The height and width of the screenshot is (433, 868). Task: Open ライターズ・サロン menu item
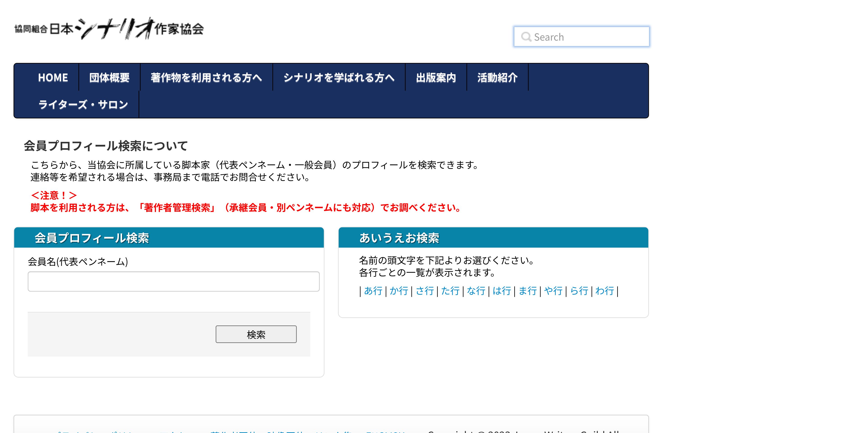tap(83, 105)
